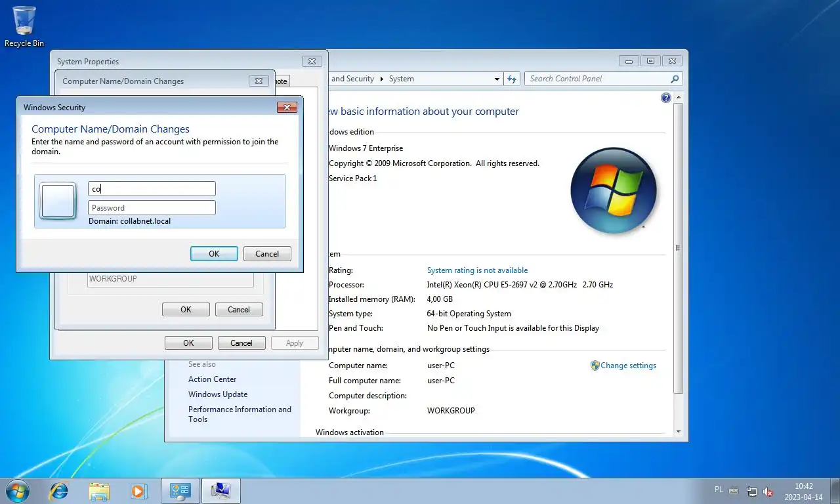
Task: Click shield icon next to Change settings
Action: [x=595, y=366]
